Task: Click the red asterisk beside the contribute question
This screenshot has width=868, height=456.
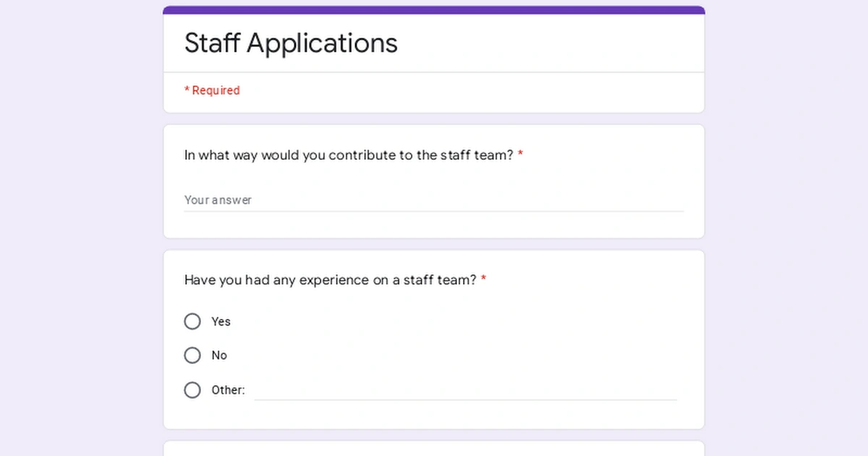Action: pos(522,154)
